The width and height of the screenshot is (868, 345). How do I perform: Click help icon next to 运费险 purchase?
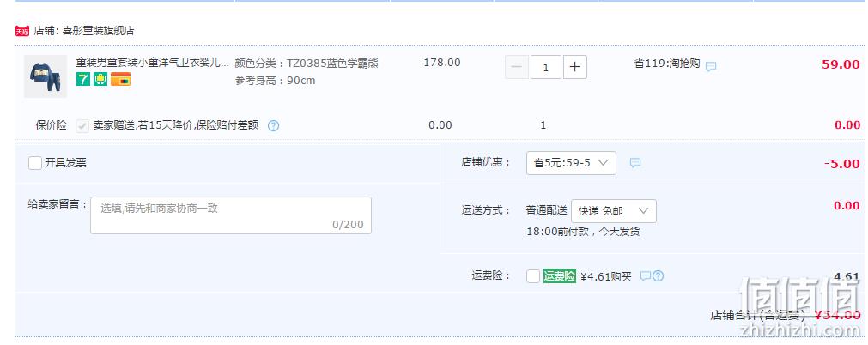658,275
